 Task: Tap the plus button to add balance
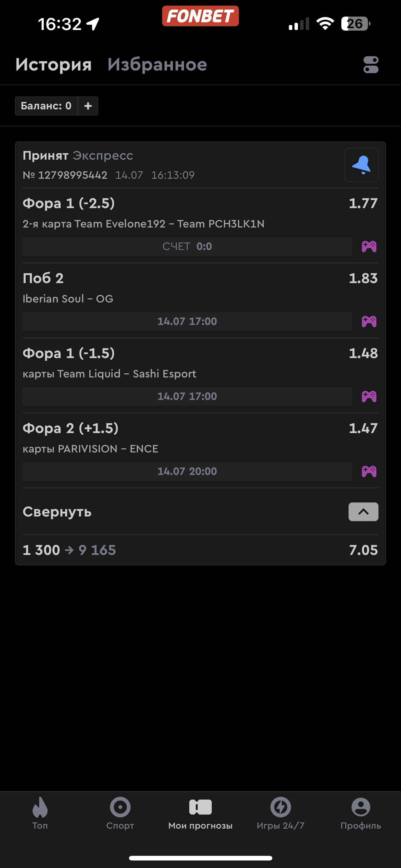tap(88, 106)
